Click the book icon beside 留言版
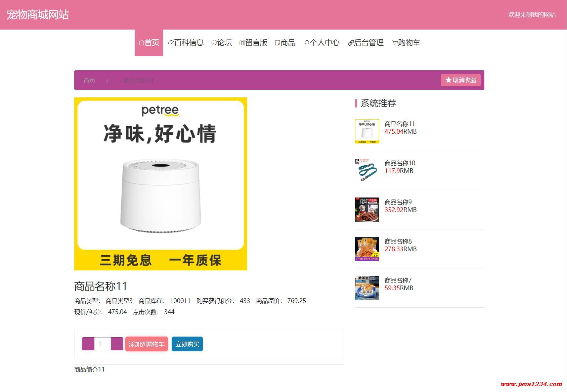 [x=242, y=43]
